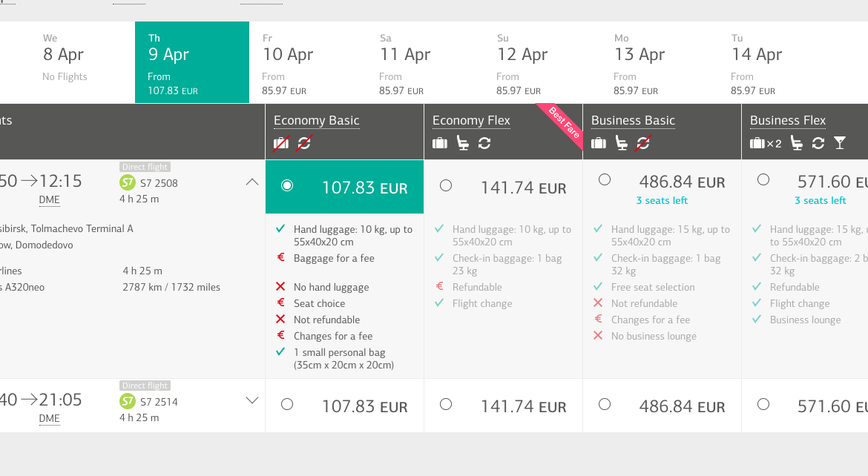Click '3 seats left' under Business Flex 571.60
Viewport: 868px width, 476px height.
(821, 200)
